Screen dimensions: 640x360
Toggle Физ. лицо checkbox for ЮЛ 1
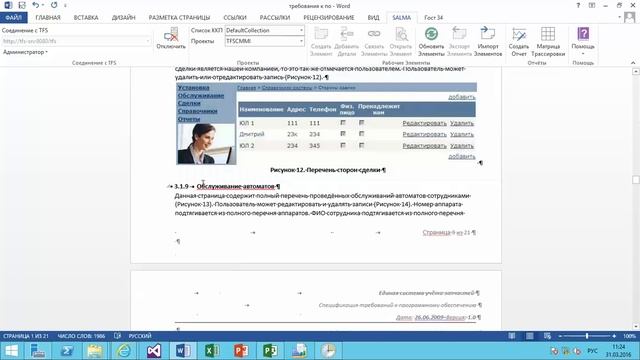(x=343, y=122)
